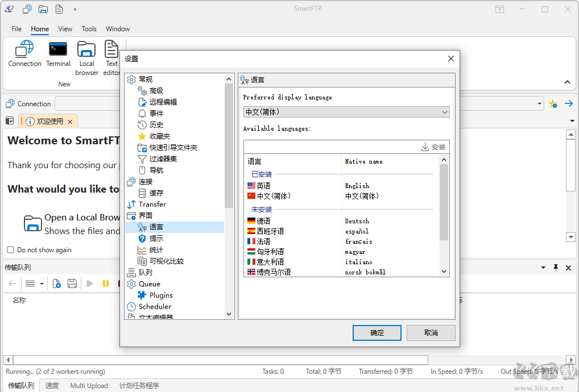This screenshot has height=392, width=579.
Task: Open a new Connection from ribbon
Action: [24, 54]
